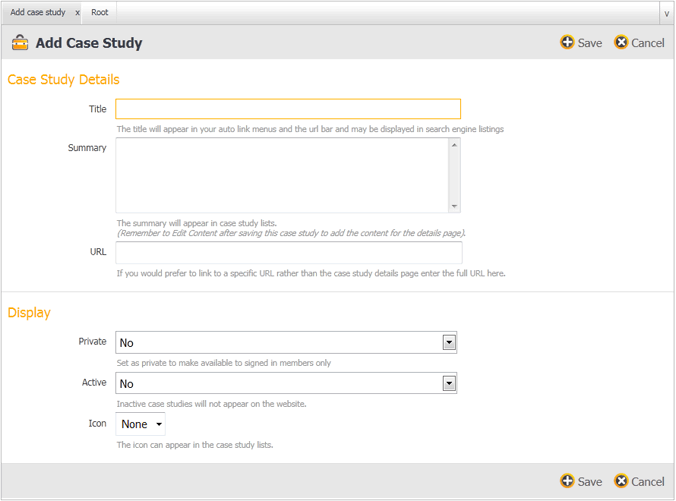
Task: Click the briefcase icon beside Add Case Study
Action: pos(19,43)
